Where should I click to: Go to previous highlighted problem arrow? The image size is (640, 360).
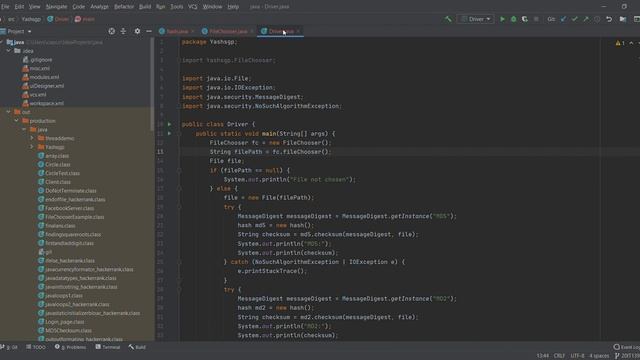[x=631, y=43]
